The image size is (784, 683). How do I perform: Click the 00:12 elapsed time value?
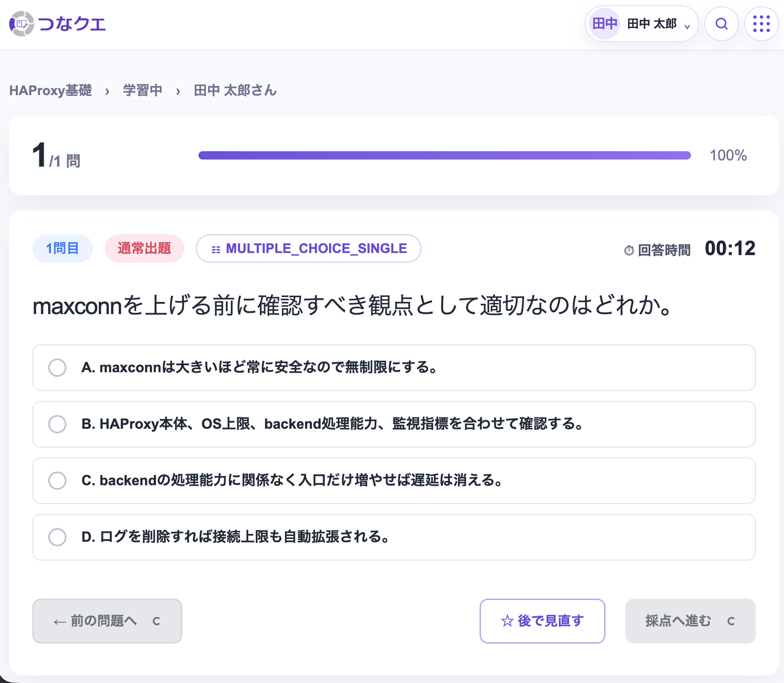730,248
